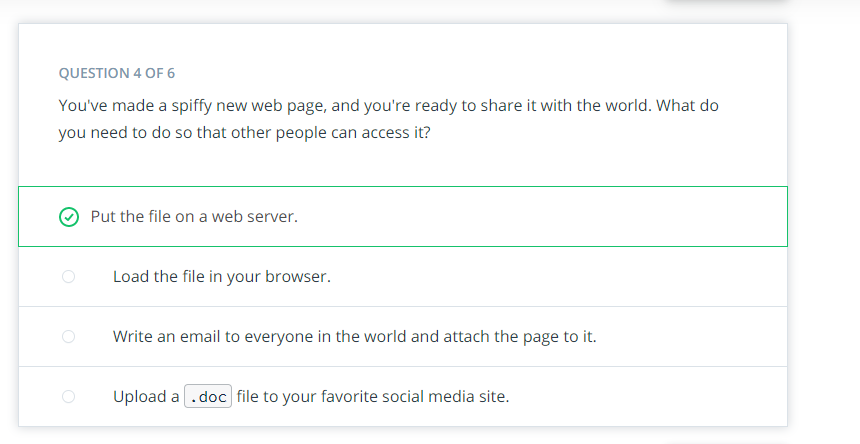The image size is (860, 444).
Task: Click blank area right of the social media answer
Action: (x=647, y=396)
